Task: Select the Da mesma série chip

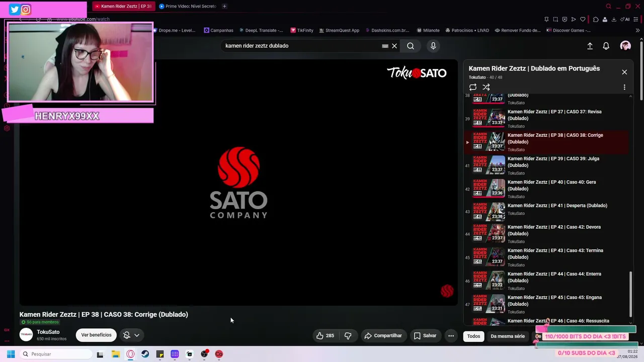Action: click(507, 336)
